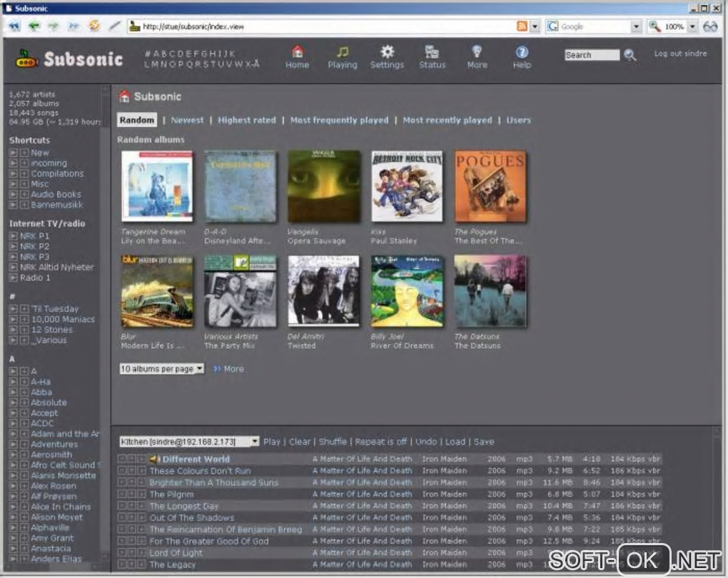Click the search magnifier icon
The width and height of the screenshot is (728, 578).
[630, 55]
